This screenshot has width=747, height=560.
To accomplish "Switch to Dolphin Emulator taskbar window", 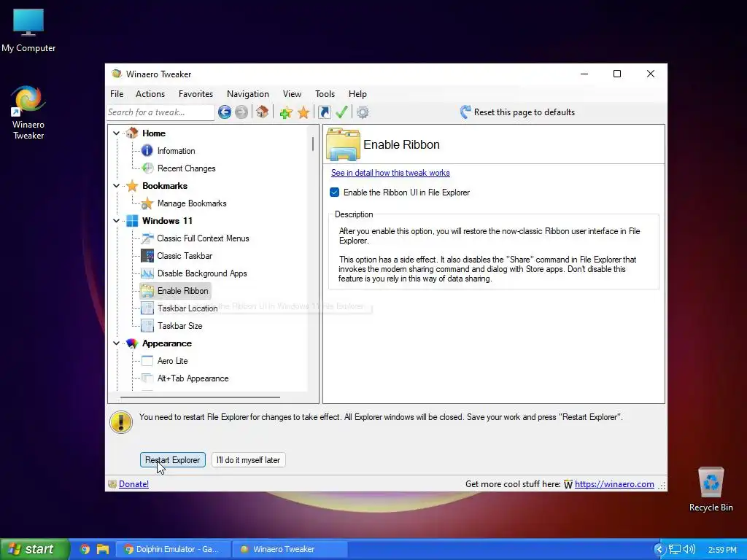I will tap(174, 549).
